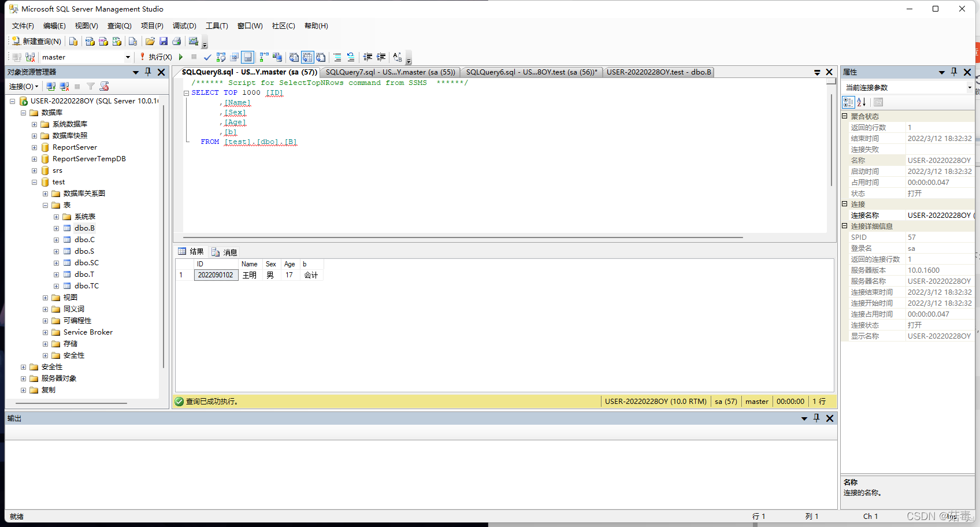Start an Analysis Services DMX query
Image resolution: width=980 pixels, height=527 pixels.
pyautogui.click(x=103, y=41)
